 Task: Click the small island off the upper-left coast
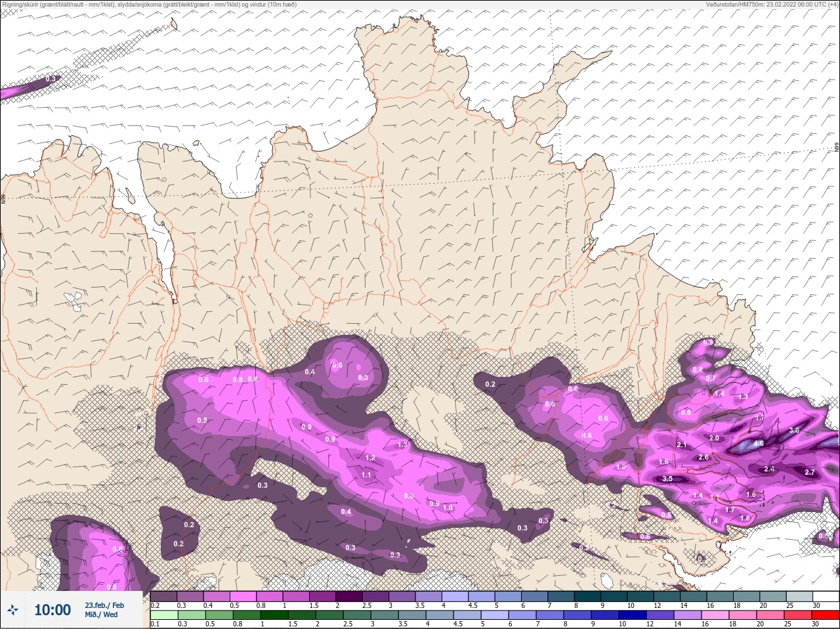point(173,24)
